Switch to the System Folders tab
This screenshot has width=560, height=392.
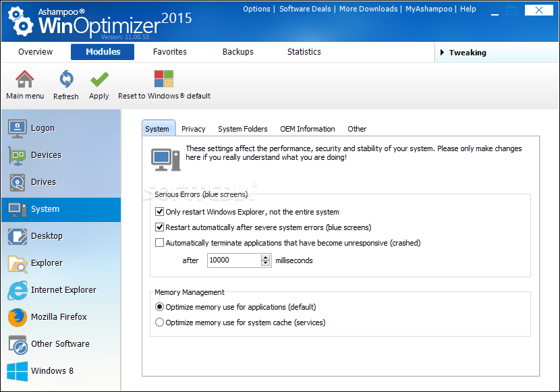[x=242, y=129]
